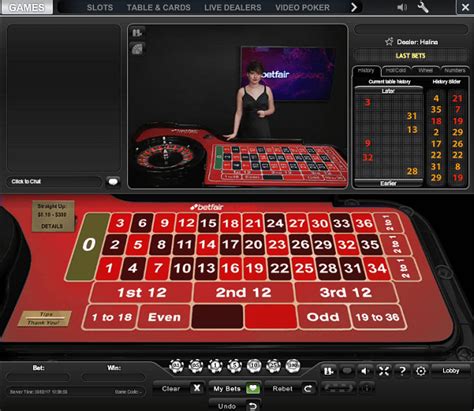Mute audio using top bar speaker icon
Image resolution: width=474 pixels, height=411 pixels.
402,7
